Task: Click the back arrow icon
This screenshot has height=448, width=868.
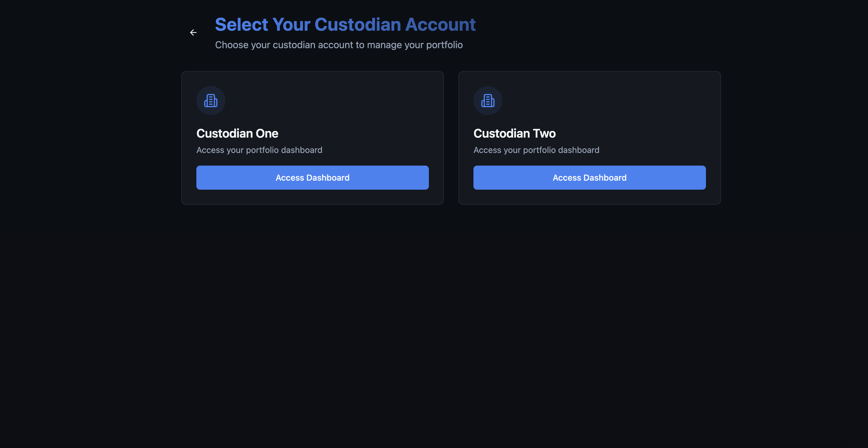Action: tap(193, 33)
